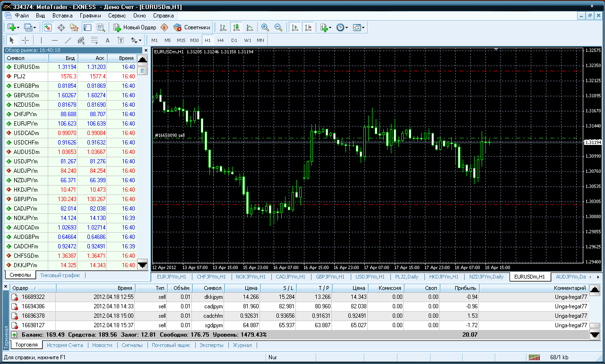This screenshot has height=364, width=605.
Task: Switch timeframe to H4
Action: tap(221, 40)
